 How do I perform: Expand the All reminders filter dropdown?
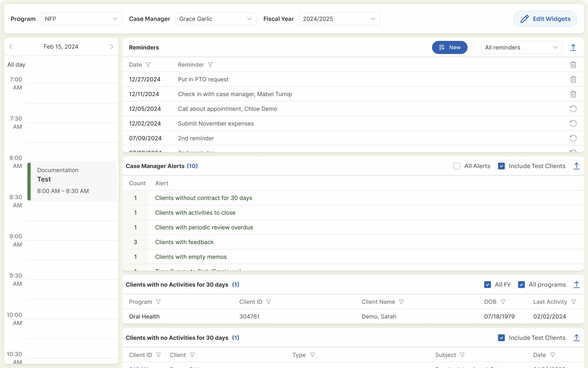point(521,47)
